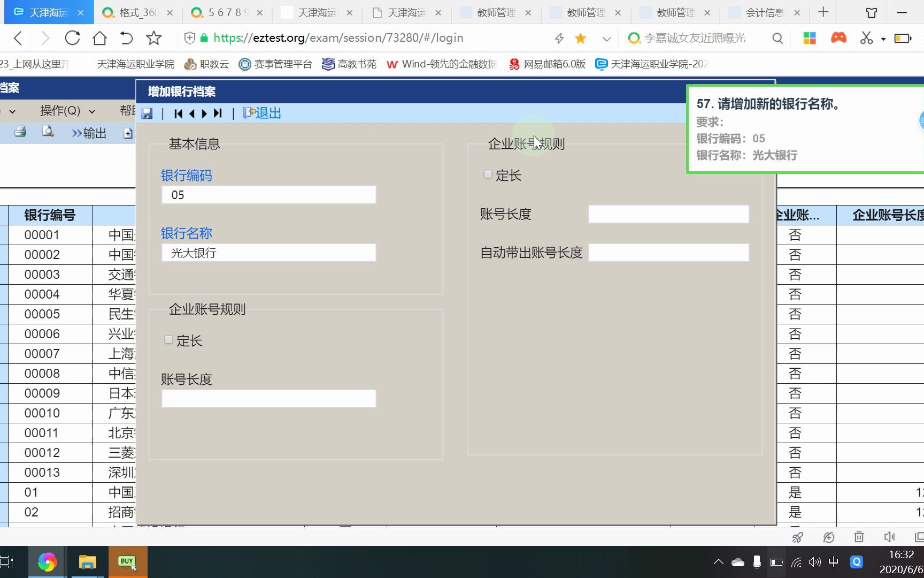Open the Wind bookmark
924x578 pixels.
pyautogui.click(x=442, y=64)
